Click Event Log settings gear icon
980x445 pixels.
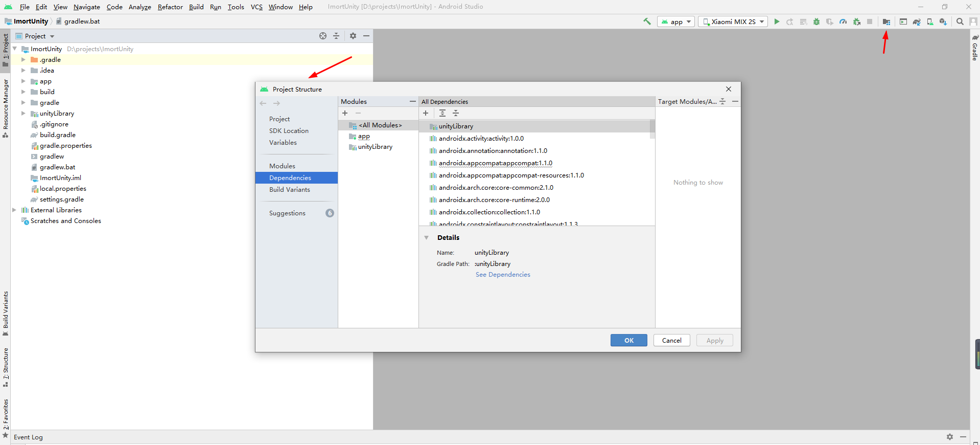point(950,437)
